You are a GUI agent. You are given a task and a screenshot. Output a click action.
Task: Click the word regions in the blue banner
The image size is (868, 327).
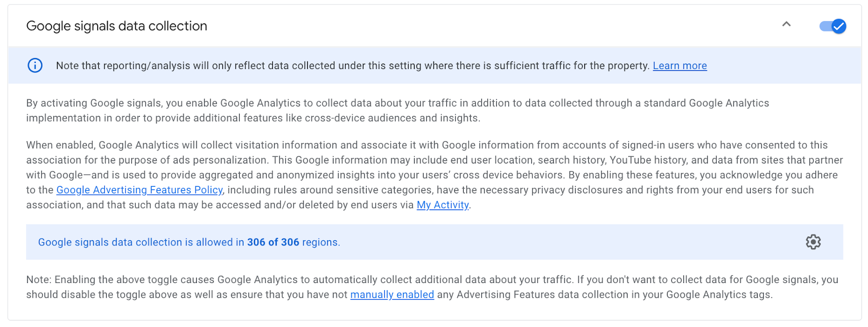pyautogui.click(x=320, y=242)
